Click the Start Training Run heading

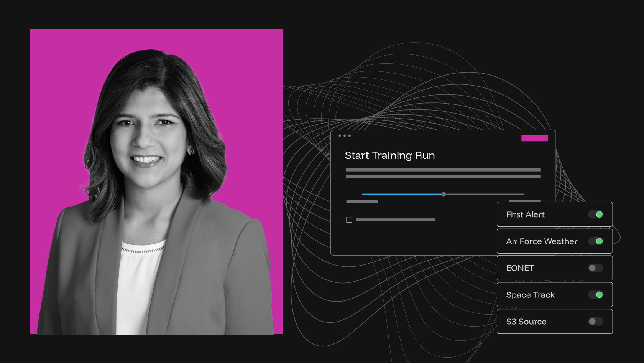click(389, 155)
